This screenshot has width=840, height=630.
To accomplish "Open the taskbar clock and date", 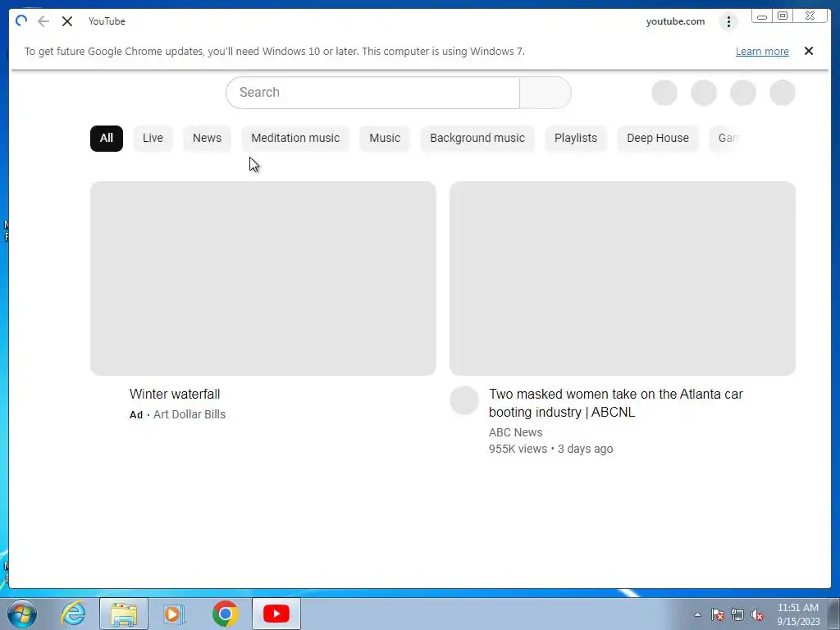I will click(x=797, y=614).
